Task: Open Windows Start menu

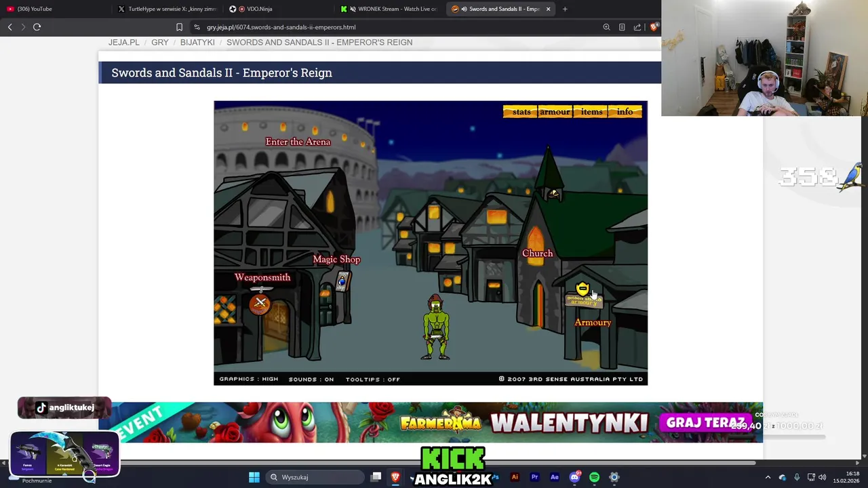Action: click(254, 477)
